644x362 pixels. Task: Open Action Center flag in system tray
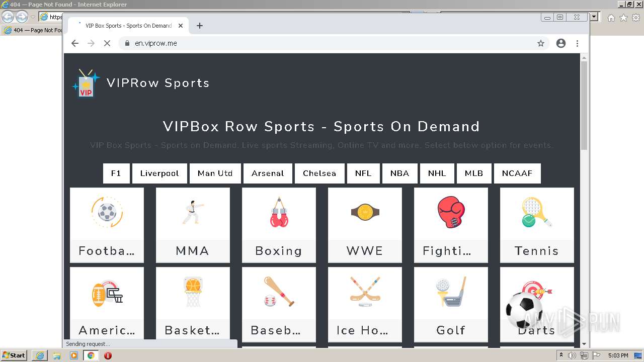click(596, 355)
